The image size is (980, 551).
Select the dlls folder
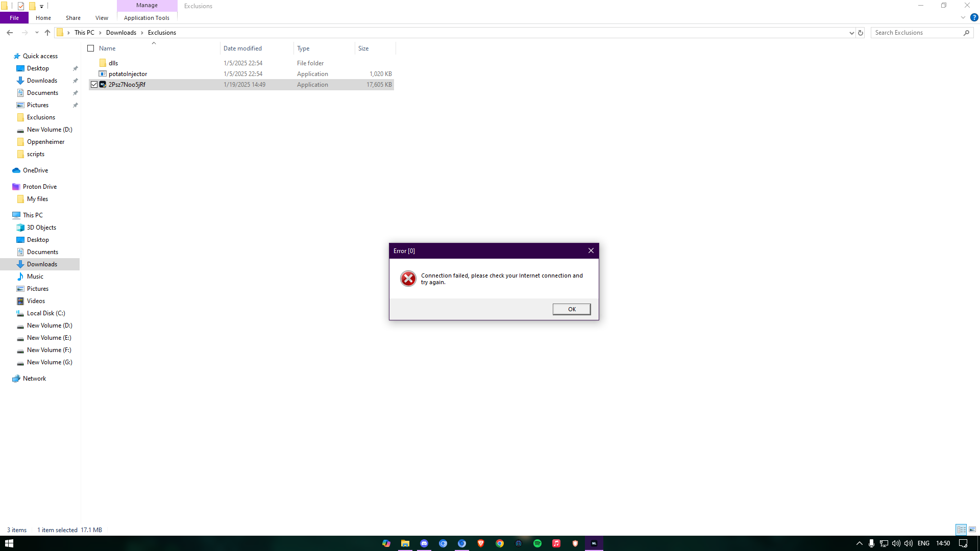pos(113,63)
